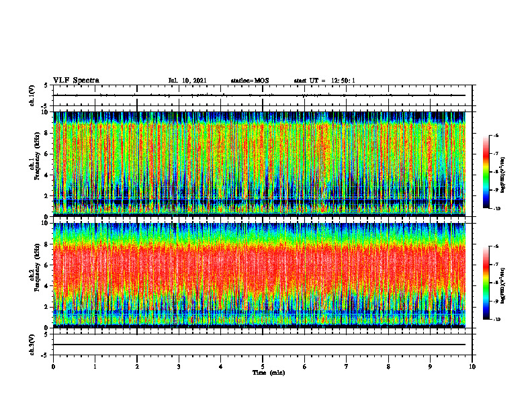Click the 'VLF Spectra' title text

pos(76,81)
